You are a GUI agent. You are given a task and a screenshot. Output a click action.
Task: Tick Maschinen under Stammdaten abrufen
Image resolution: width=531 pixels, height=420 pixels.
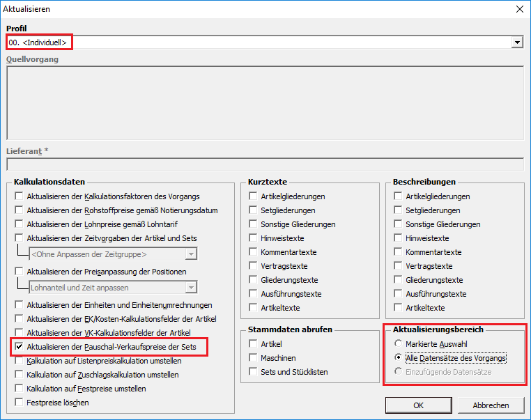point(254,358)
